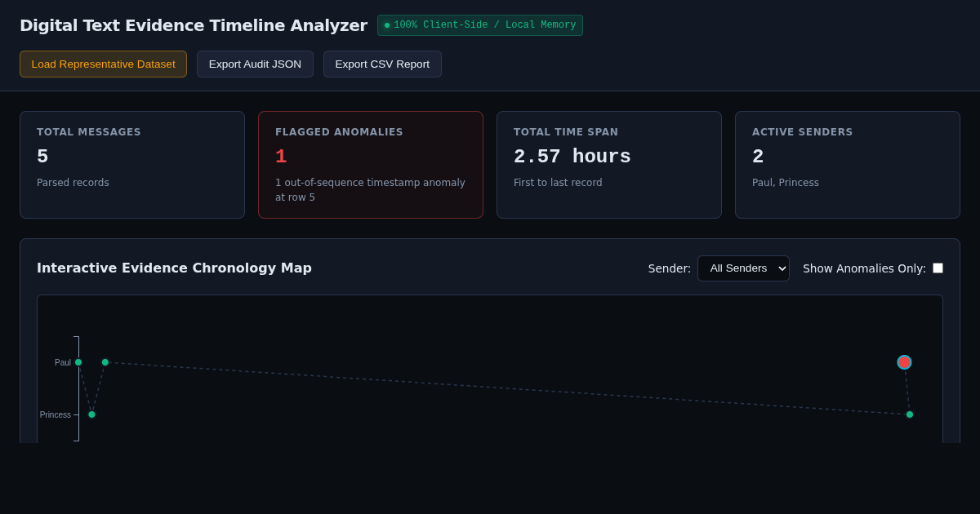
Task: Open the Sender filter dropdown
Action: tap(743, 268)
